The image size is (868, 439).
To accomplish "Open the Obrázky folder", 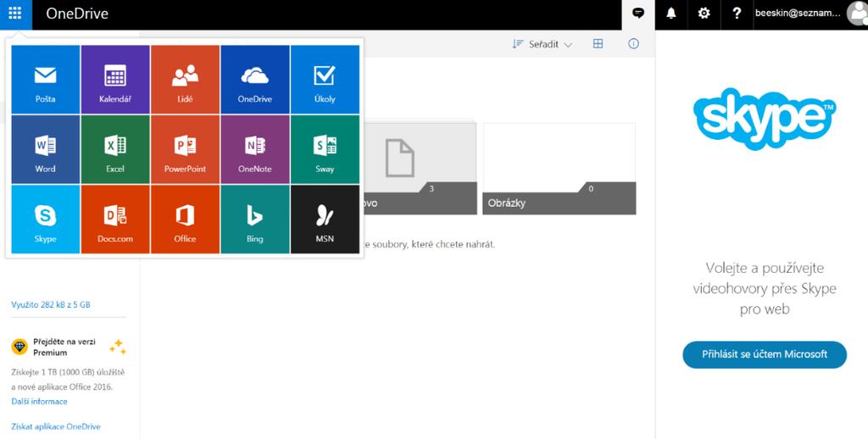I will 559,169.
